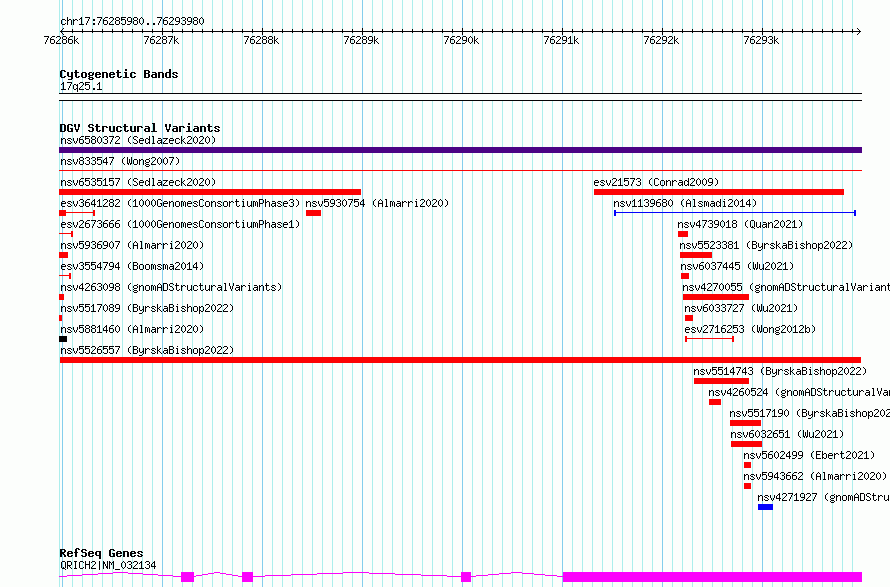Open nsv5936907 (Almarri2020) variant
The image size is (890, 587).
point(132,245)
